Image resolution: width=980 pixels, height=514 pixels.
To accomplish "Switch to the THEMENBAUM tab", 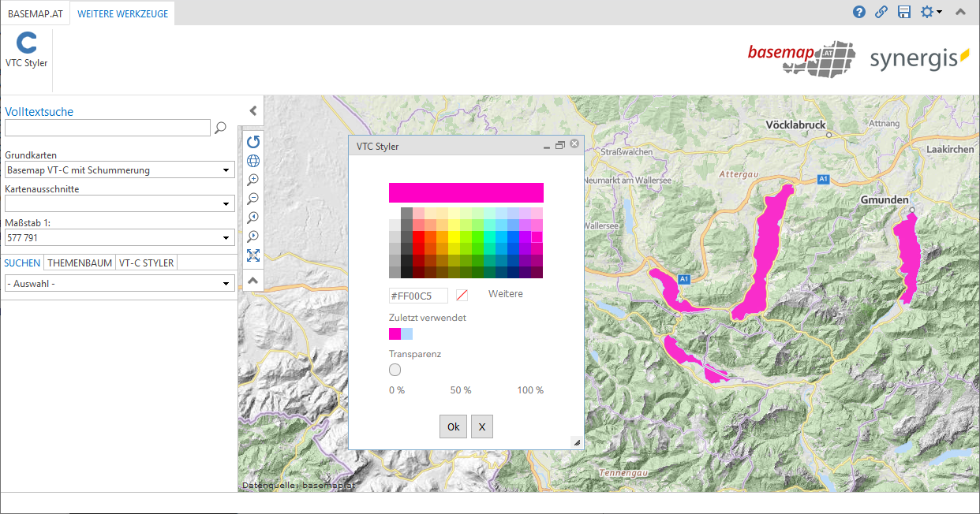I will [79, 263].
